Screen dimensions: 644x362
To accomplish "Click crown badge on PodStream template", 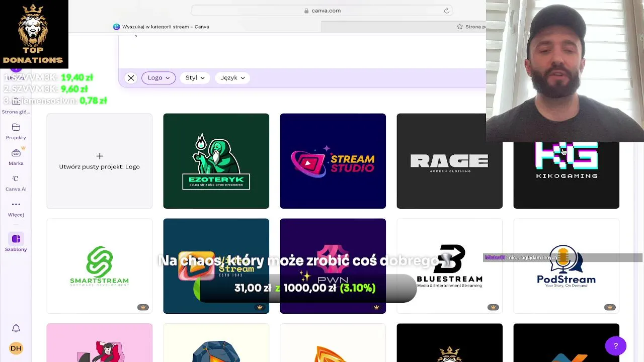I will [x=610, y=307].
